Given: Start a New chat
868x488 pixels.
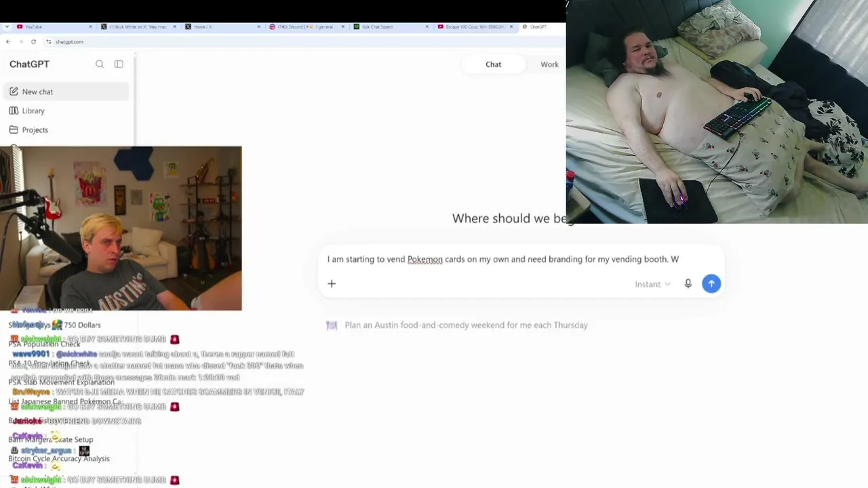Looking at the screenshot, I should (x=66, y=91).
